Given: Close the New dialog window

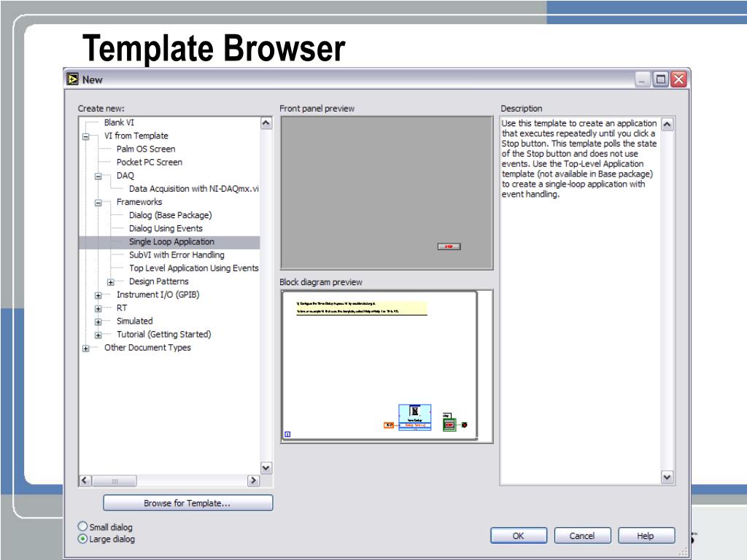Looking at the screenshot, I should [x=678, y=79].
